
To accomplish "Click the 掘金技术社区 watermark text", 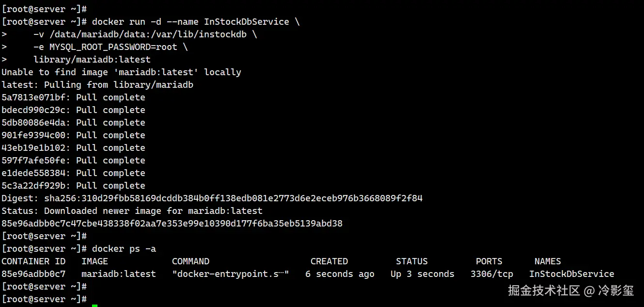I will click(x=544, y=291).
